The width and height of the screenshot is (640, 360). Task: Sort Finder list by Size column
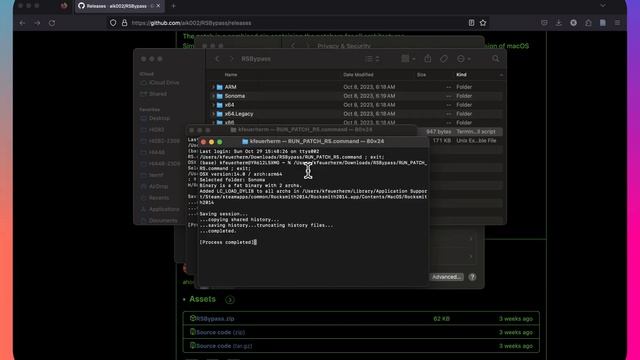click(421, 75)
